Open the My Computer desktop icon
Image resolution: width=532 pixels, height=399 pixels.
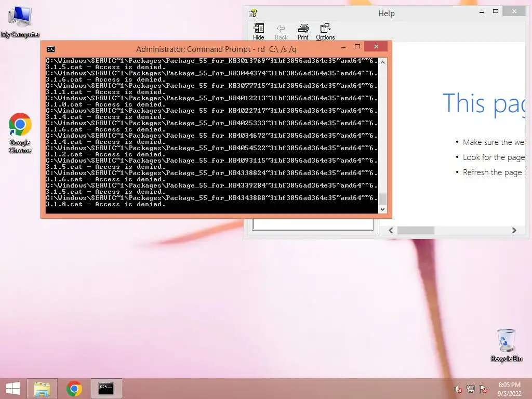[x=20, y=21]
